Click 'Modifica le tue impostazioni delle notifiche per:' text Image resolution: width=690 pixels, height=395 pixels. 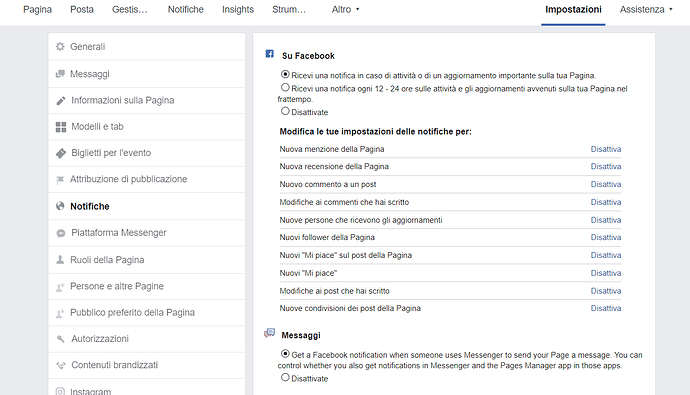pyautogui.click(x=375, y=132)
